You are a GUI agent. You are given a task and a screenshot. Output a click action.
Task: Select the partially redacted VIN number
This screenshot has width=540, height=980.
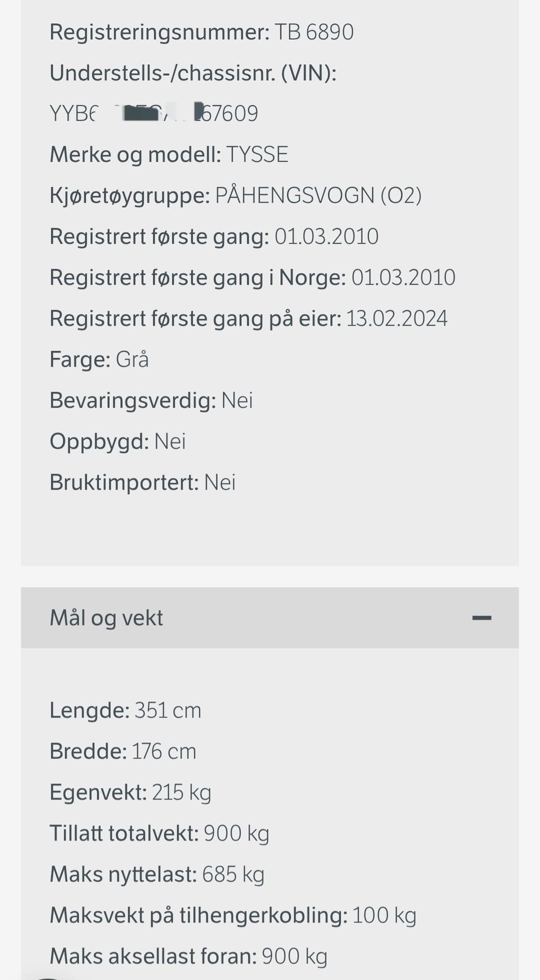point(154,114)
